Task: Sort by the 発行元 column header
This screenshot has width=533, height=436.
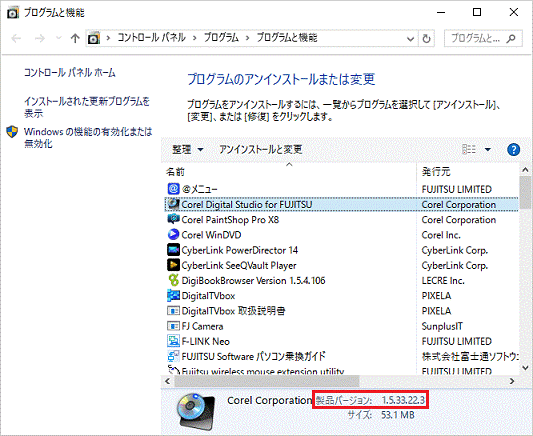Action: (x=436, y=172)
